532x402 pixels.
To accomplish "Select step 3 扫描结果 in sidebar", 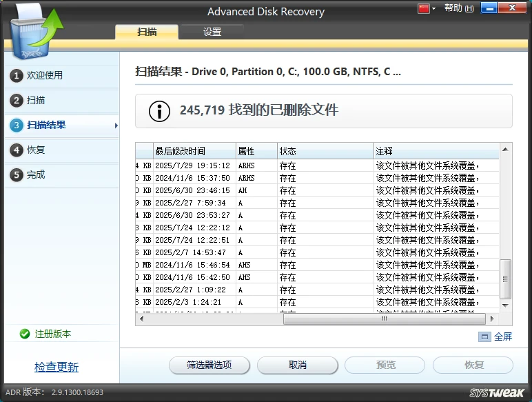I will [x=62, y=125].
